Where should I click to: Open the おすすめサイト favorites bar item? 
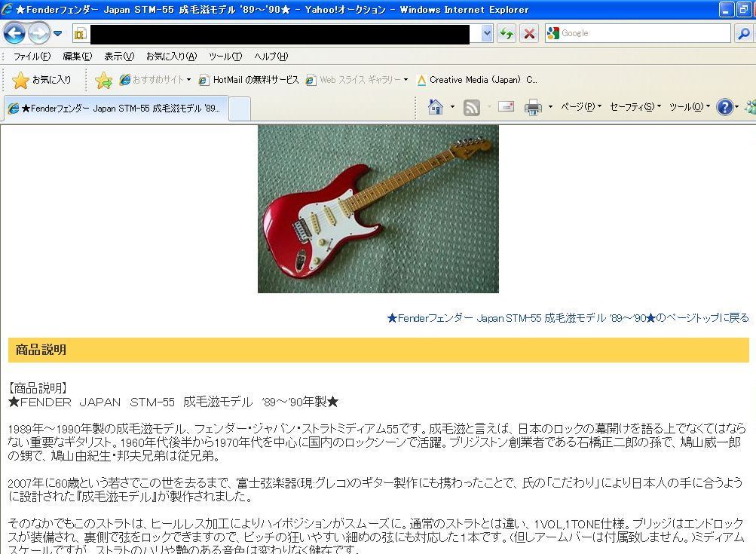pos(155,80)
